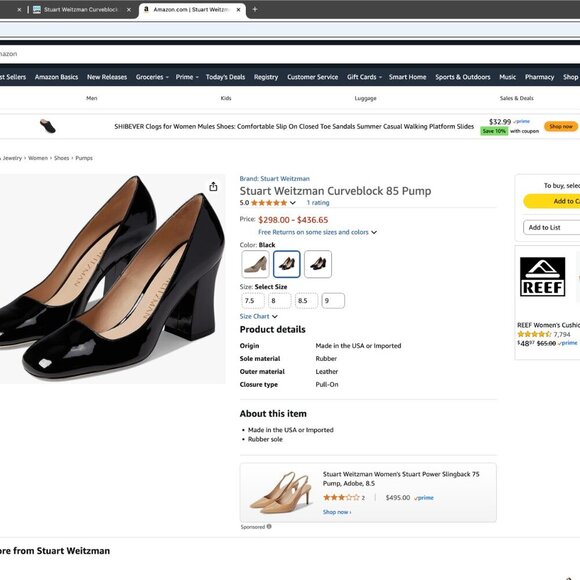Expand the Free Returns chevron
This screenshot has width=580, height=580.
tap(374, 232)
